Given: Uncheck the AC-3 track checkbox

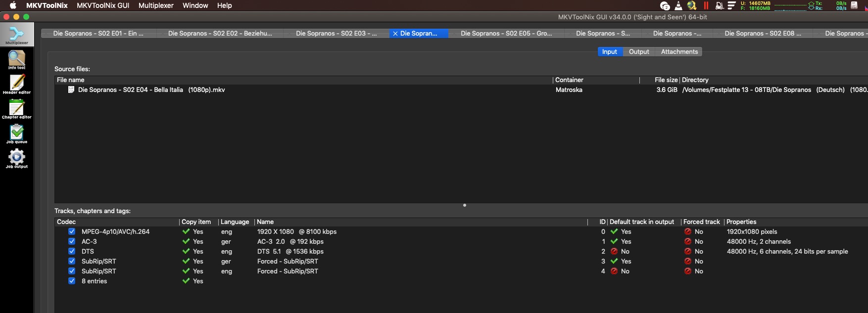Looking at the screenshot, I should [x=72, y=241].
